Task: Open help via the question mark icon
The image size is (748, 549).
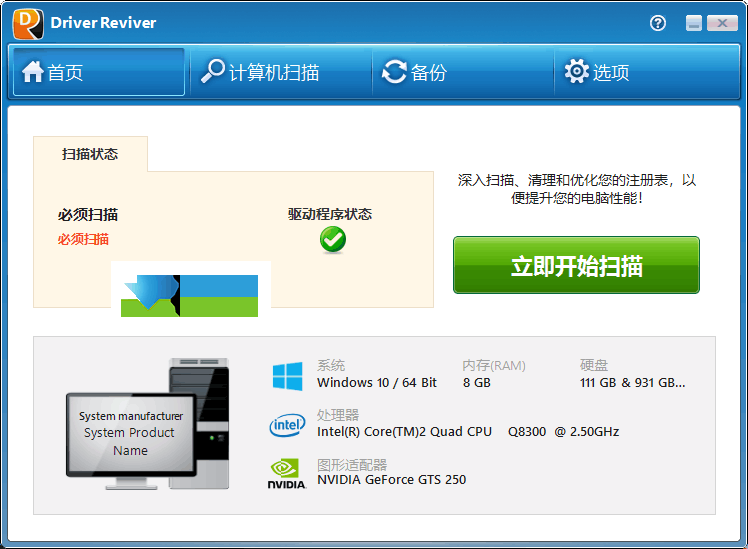Action: (x=658, y=23)
